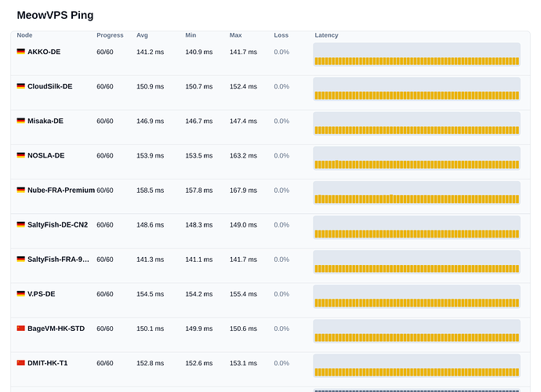
Task: Click the German flag beside AKKO-DE
Action: pyautogui.click(x=20, y=52)
